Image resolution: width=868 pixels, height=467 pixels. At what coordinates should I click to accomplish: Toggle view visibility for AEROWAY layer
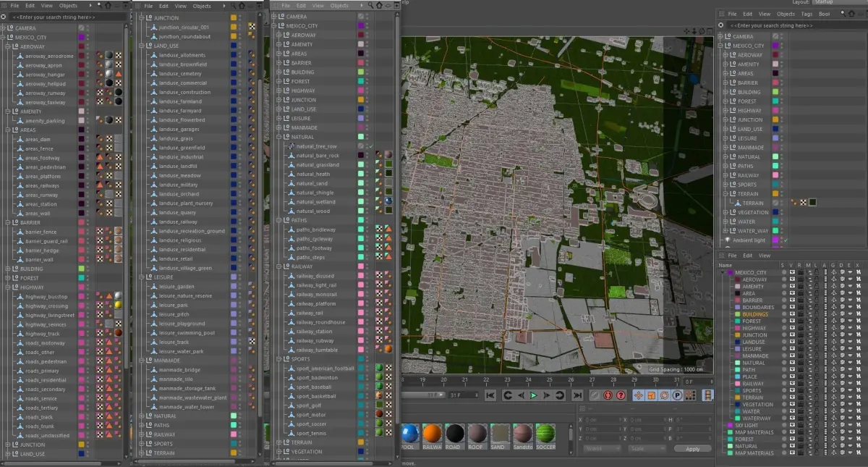[x=793, y=280]
